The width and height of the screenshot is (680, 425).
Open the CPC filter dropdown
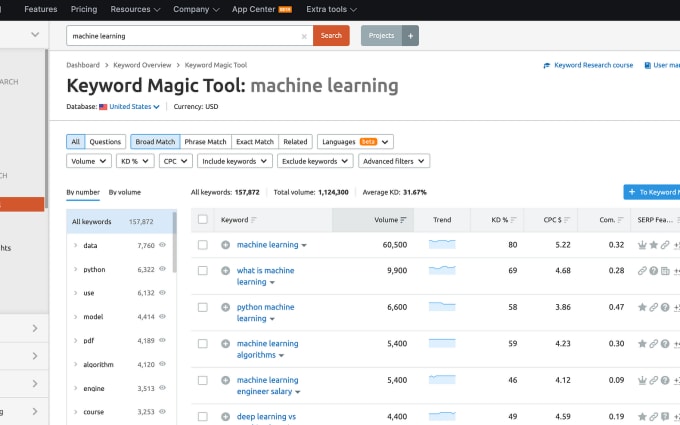tap(175, 161)
